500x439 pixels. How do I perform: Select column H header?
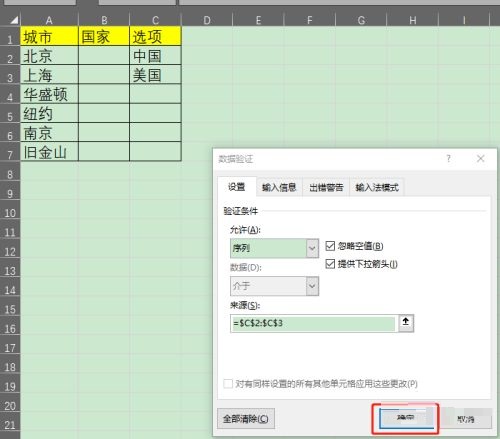point(413,20)
